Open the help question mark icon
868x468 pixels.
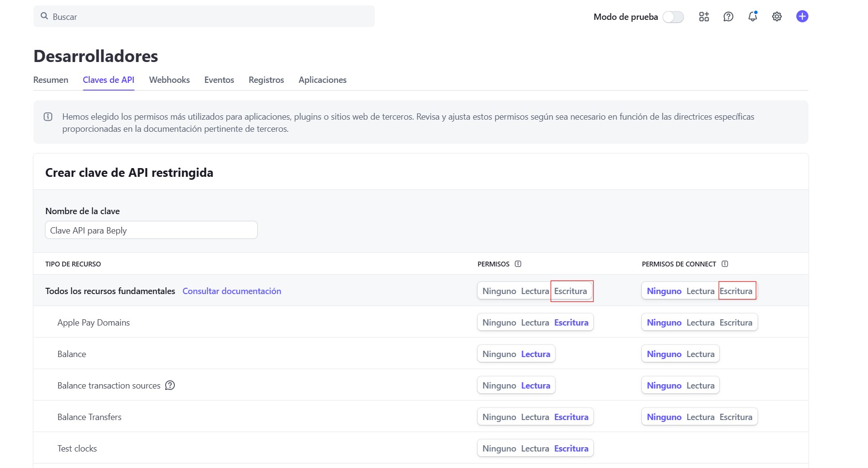[728, 16]
